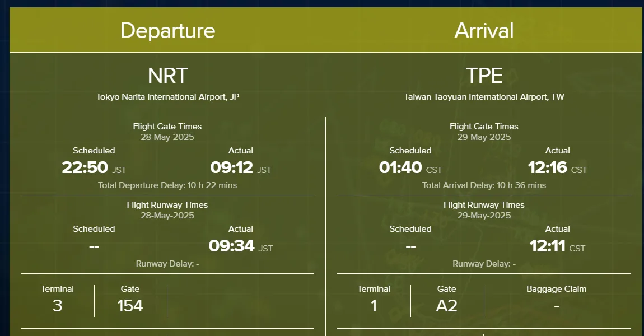644x336 pixels.
Task: Click actual arrival gate time 12:16
Action: 547,167
